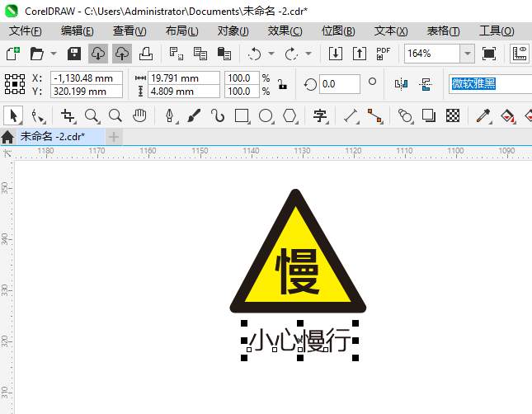
Task: Select the Crop tool
Action: 68,115
